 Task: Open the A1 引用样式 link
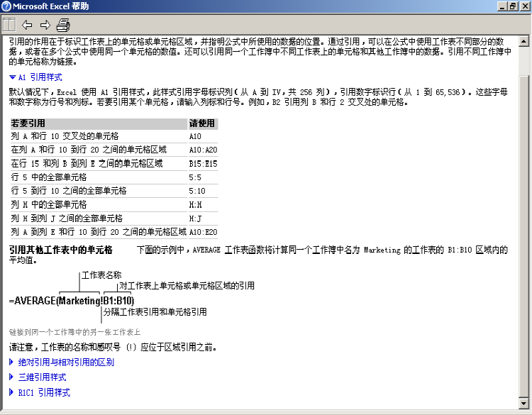coord(40,77)
